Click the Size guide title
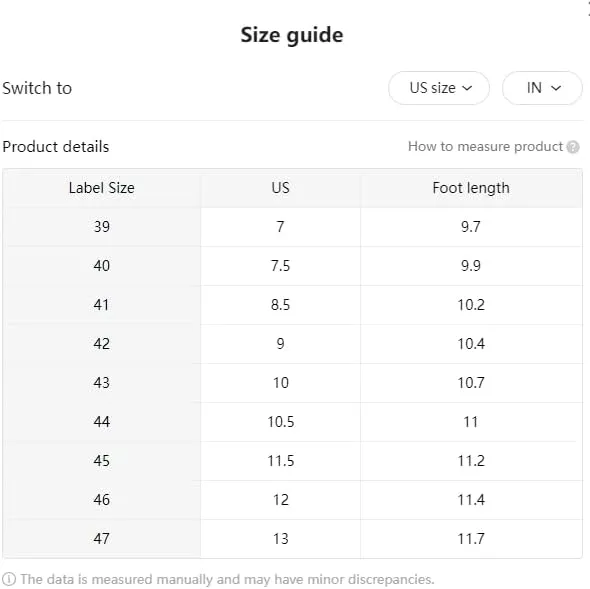 pos(292,35)
